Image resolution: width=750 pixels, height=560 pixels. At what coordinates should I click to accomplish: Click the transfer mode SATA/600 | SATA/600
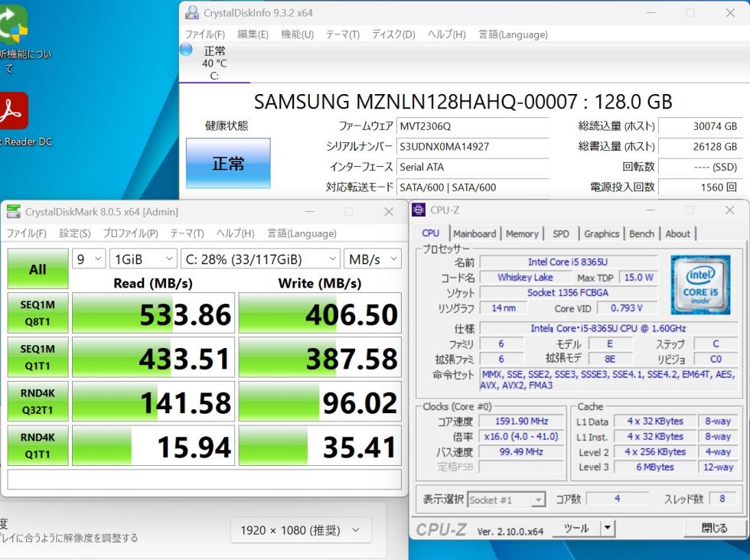472,187
